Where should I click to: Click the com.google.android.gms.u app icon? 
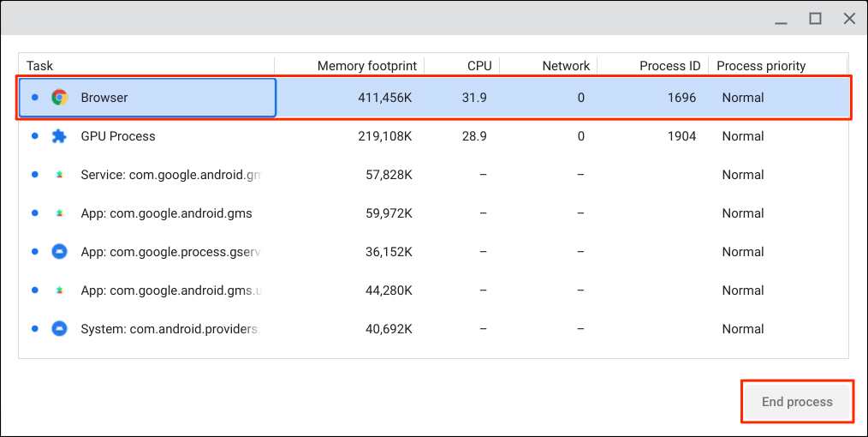[x=59, y=290]
